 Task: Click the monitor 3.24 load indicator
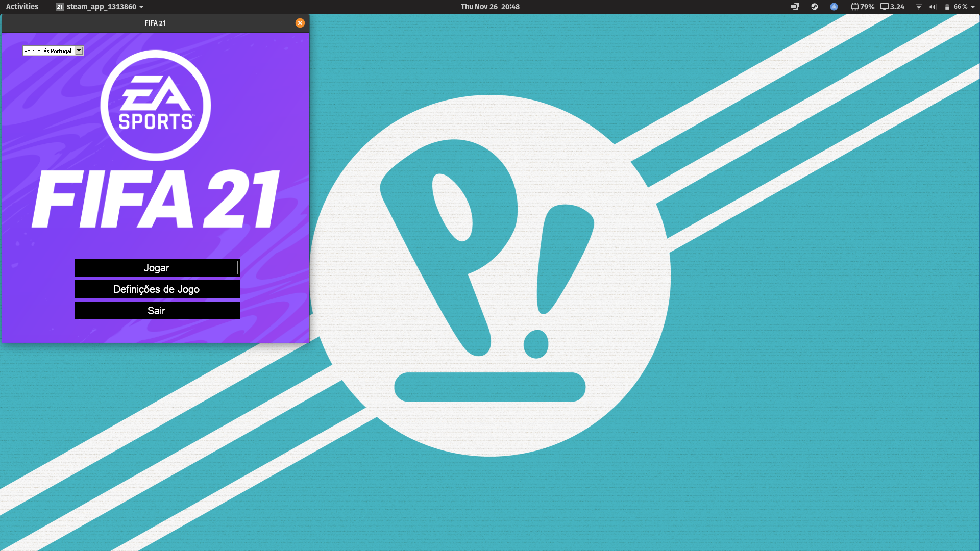pyautogui.click(x=892, y=7)
